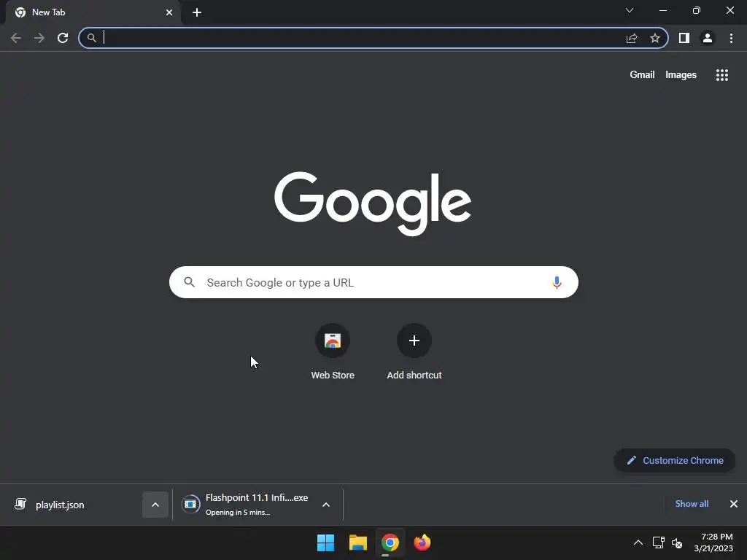Open the network status tray icon
This screenshot has width=747, height=560.
(x=659, y=542)
